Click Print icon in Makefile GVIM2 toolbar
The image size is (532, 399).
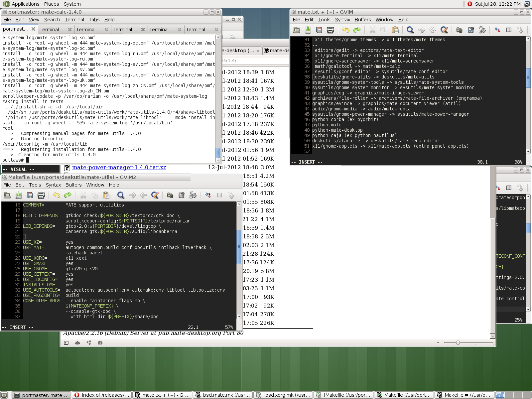click(41, 195)
